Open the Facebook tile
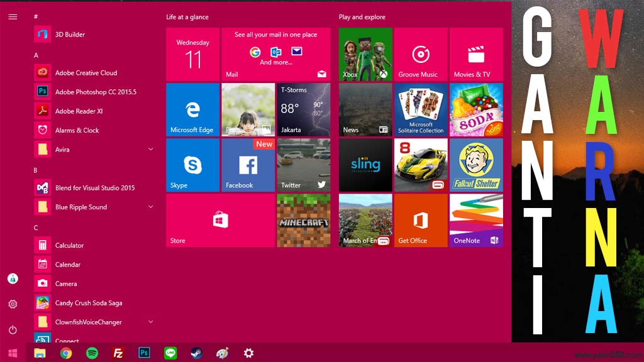The height and width of the screenshot is (362, 644). 248,165
